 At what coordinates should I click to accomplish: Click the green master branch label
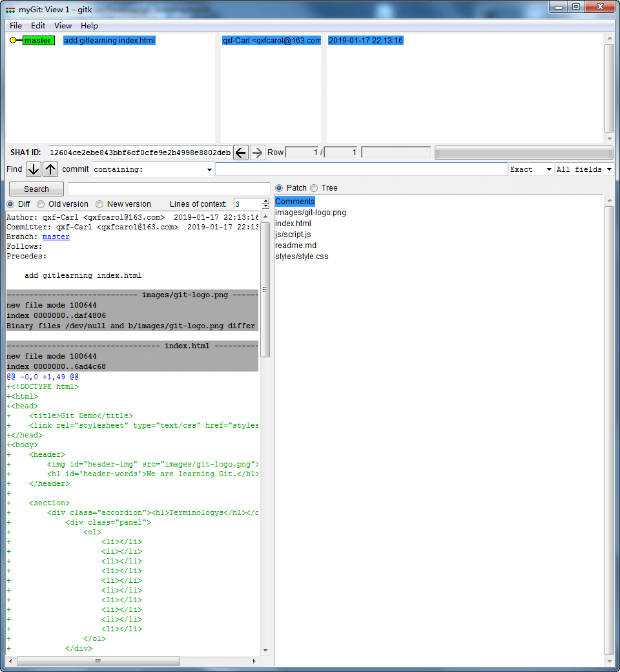(x=37, y=40)
